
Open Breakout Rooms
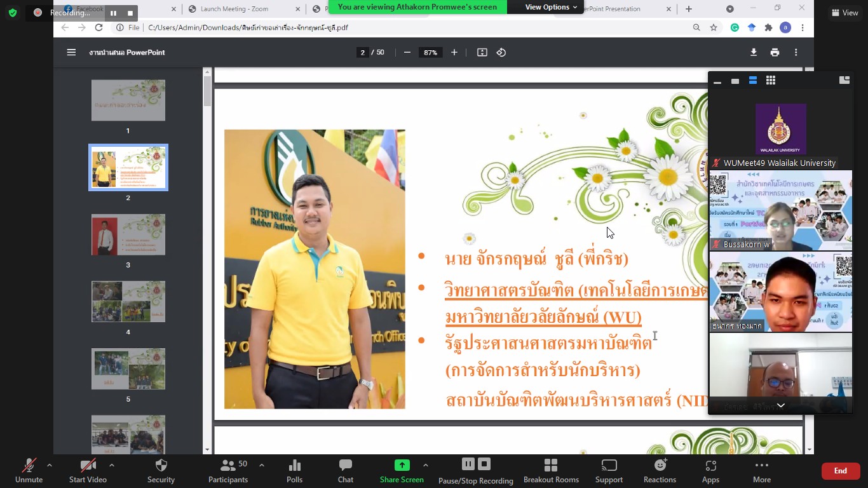tap(551, 471)
